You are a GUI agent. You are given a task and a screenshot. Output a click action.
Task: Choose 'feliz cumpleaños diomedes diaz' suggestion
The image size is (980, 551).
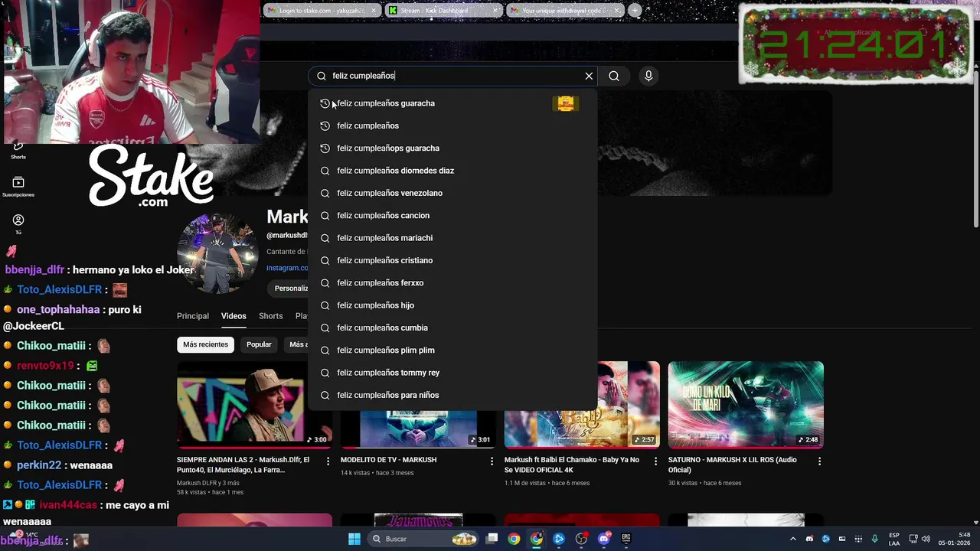(x=452, y=171)
